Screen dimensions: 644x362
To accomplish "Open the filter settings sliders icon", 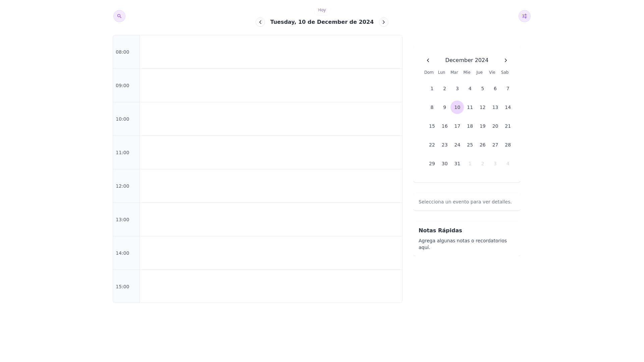I will coord(524,16).
